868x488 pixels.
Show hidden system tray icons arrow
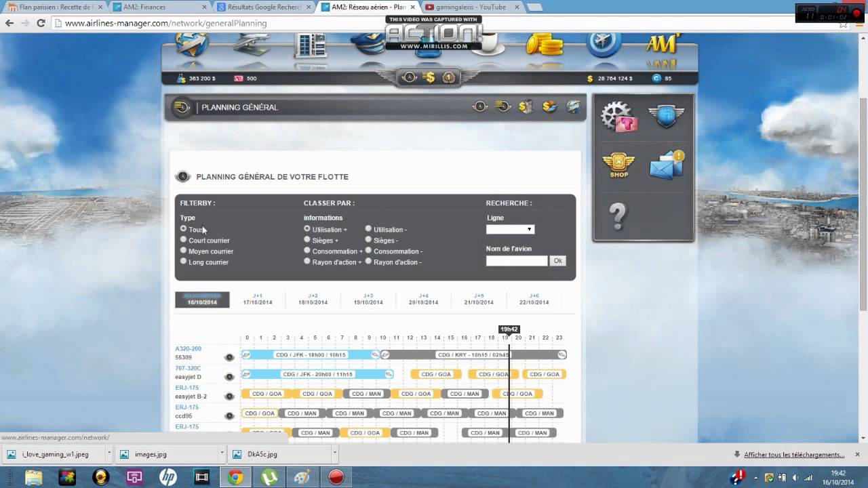pos(755,477)
